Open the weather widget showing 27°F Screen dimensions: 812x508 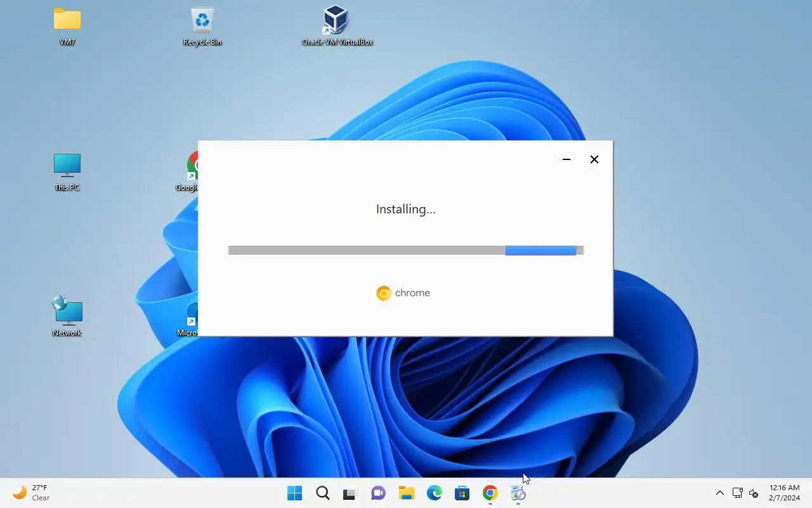[x=32, y=493]
